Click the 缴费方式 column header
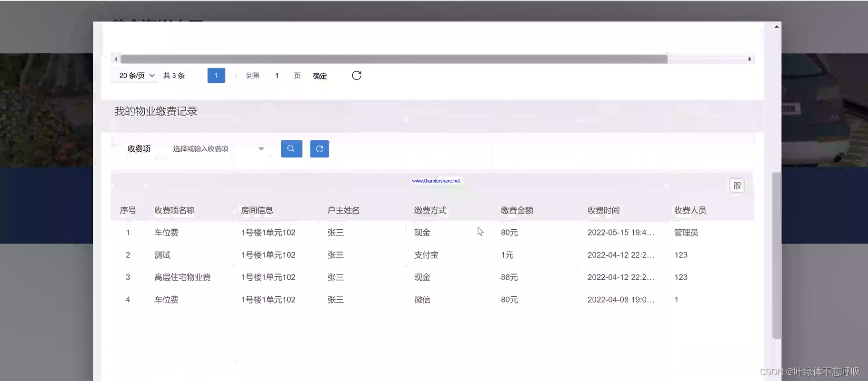Viewport: 868px width, 381px height. coord(430,210)
